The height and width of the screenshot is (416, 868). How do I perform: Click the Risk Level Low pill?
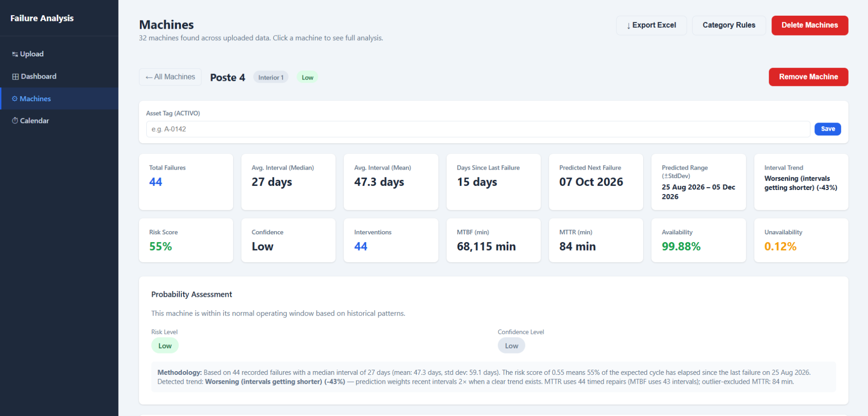point(165,346)
